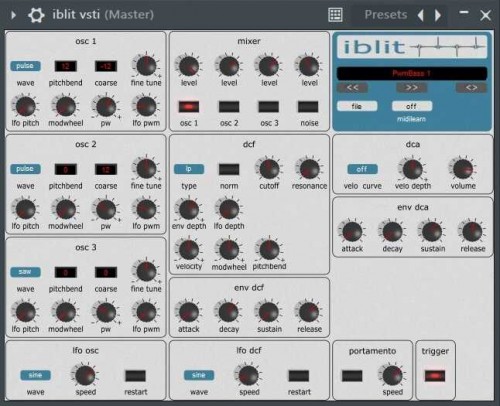Go to next preset with right arrow

click(438, 15)
